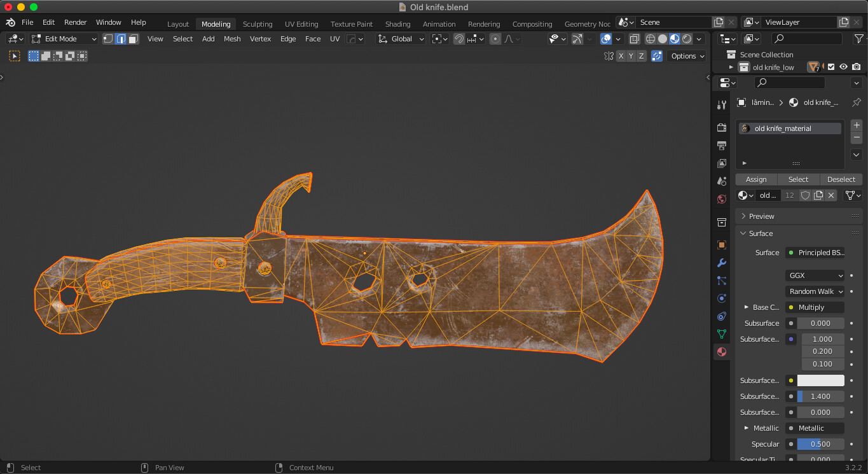The image size is (868, 474).
Task: Expand the Preview panel
Action: coord(761,216)
